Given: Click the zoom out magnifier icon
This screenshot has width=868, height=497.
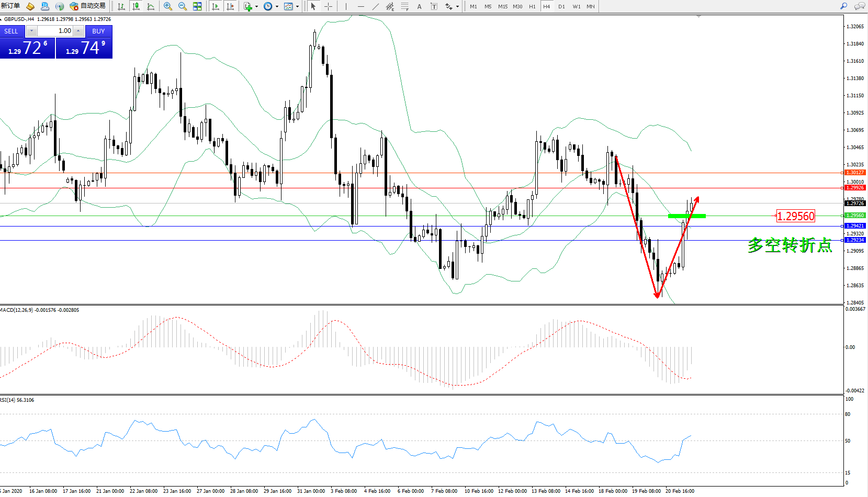Looking at the screenshot, I should (183, 6).
